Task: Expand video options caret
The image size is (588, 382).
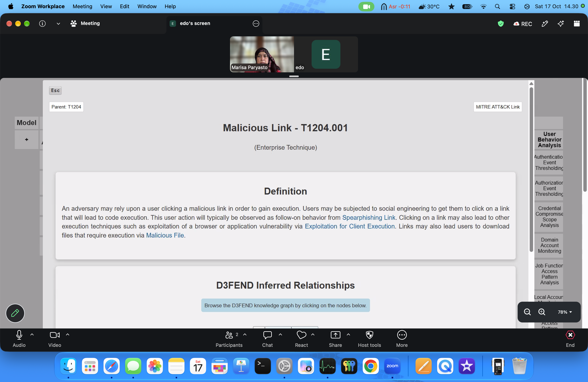Action: (x=67, y=335)
